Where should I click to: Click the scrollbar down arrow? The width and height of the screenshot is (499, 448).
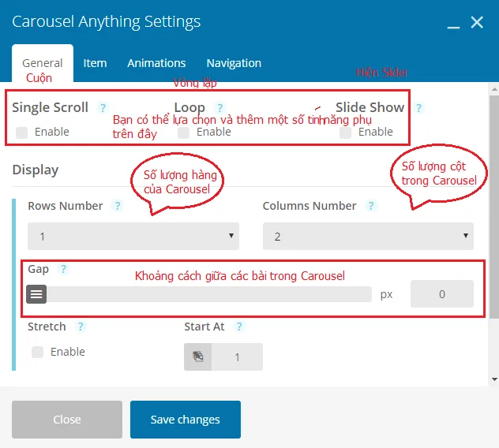point(494,379)
